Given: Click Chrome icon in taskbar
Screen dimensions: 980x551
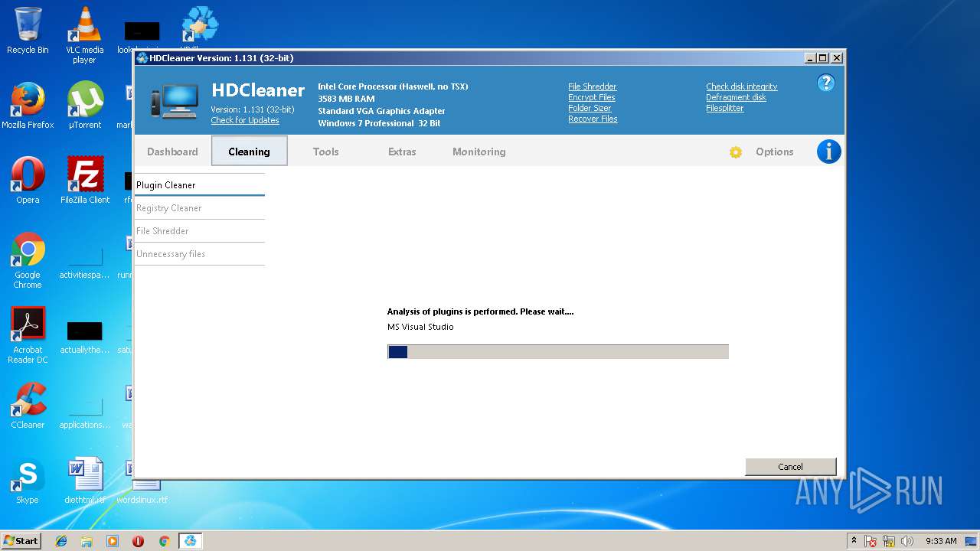Looking at the screenshot, I should [x=164, y=541].
